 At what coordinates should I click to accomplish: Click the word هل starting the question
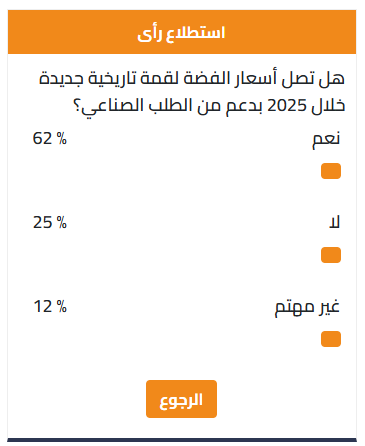(331, 79)
